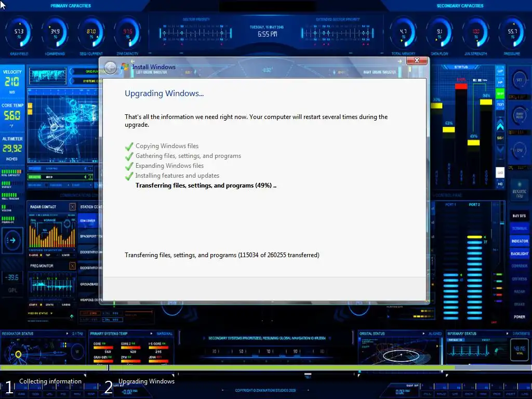
Task: Click step 1 "Collecting information" label
Action: (x=50, y=381)
